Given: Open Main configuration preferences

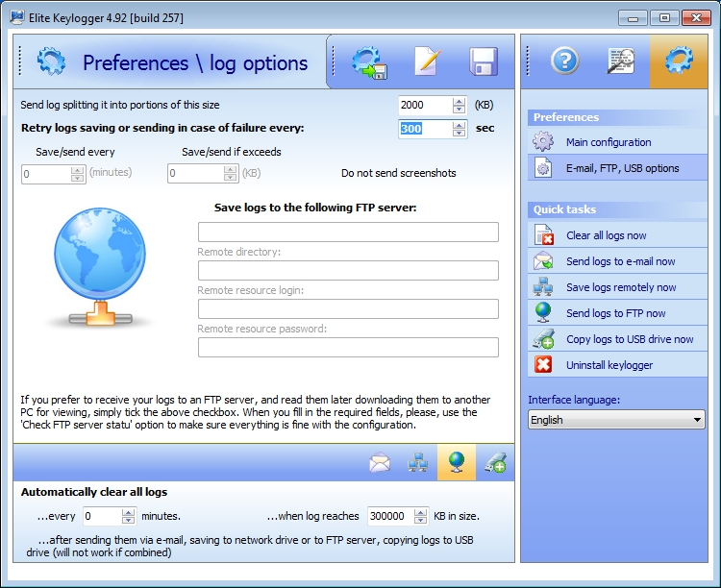Looking at the screenshot, I should 608,142.
